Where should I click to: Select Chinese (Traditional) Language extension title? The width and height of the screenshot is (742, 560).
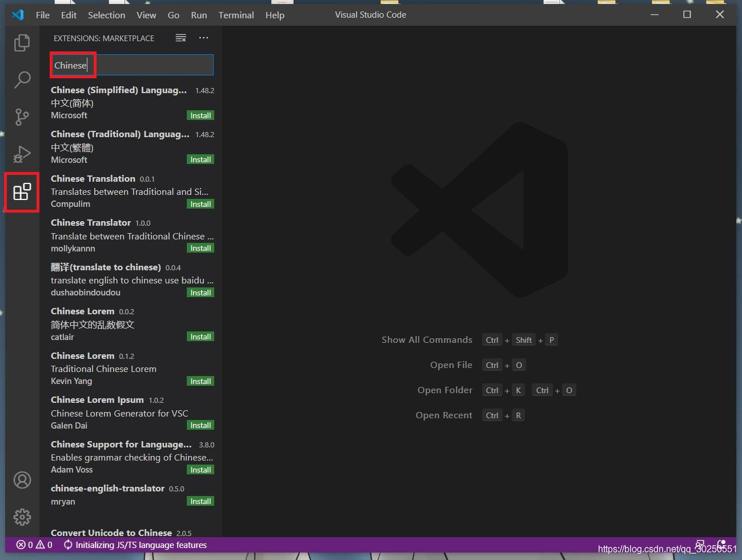click(x=120, y=134)
